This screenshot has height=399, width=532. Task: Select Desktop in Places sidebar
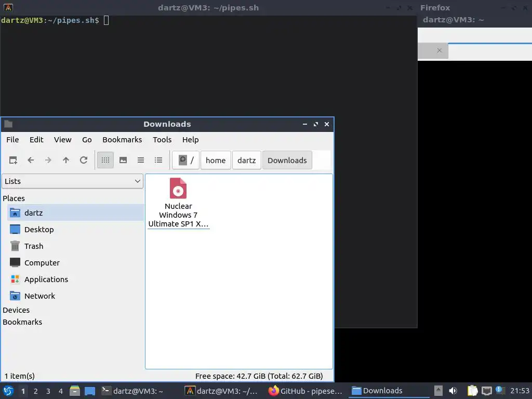click(x=75, y=229)
